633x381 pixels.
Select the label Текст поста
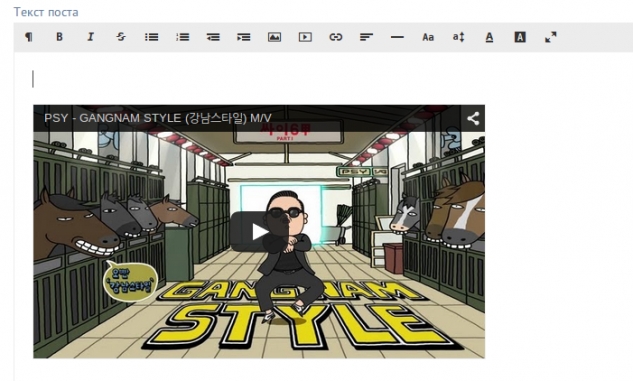click(x=46, y=12)
